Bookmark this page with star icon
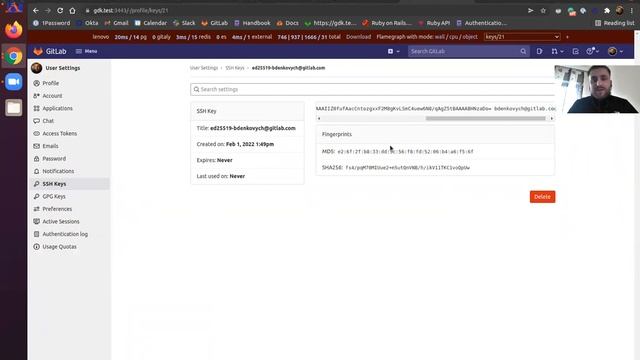Viewport: 640px width, 360px height. point(543,11)
